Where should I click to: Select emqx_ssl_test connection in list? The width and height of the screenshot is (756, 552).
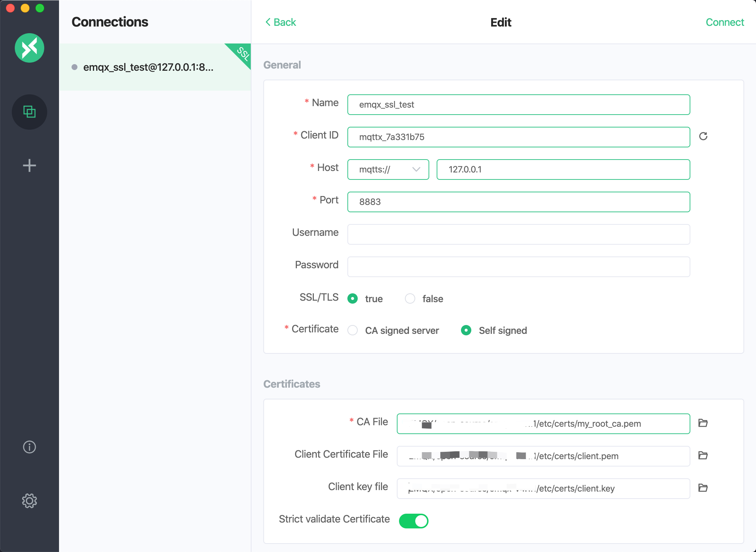[x=148, y=67]
